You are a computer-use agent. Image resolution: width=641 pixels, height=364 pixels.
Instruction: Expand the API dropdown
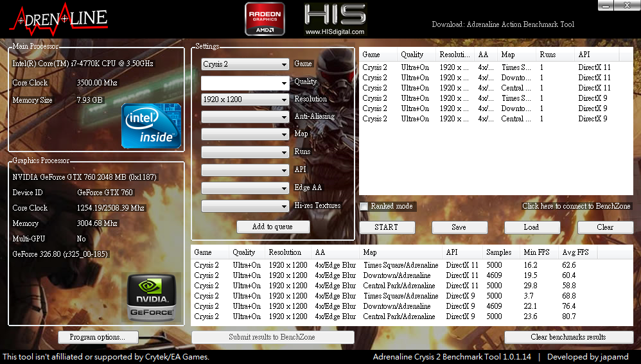245,170
